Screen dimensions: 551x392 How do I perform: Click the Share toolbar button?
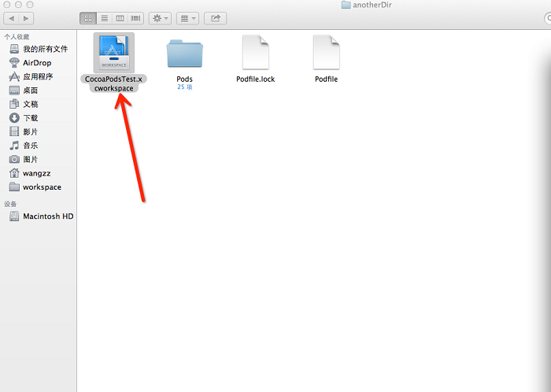[216, 18]
